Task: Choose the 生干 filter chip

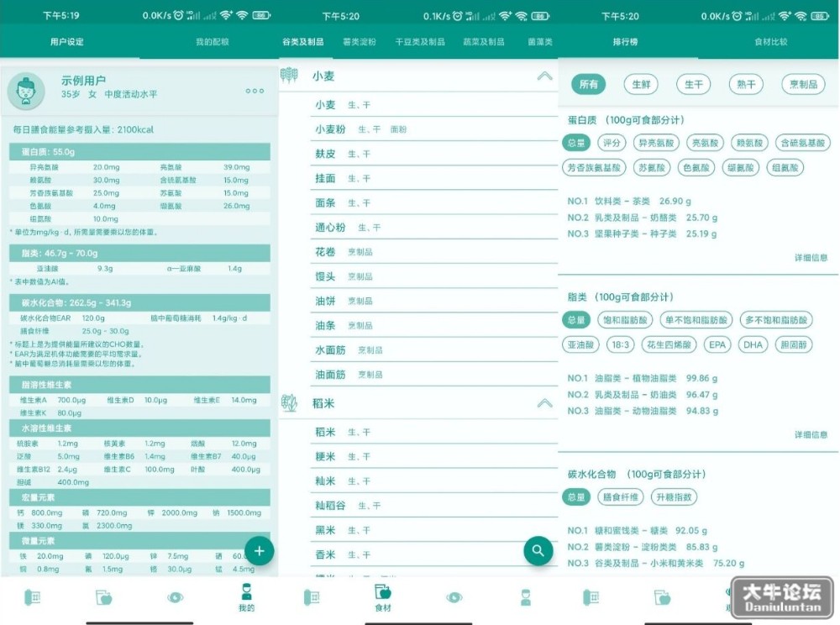Action: pos(693,84)
